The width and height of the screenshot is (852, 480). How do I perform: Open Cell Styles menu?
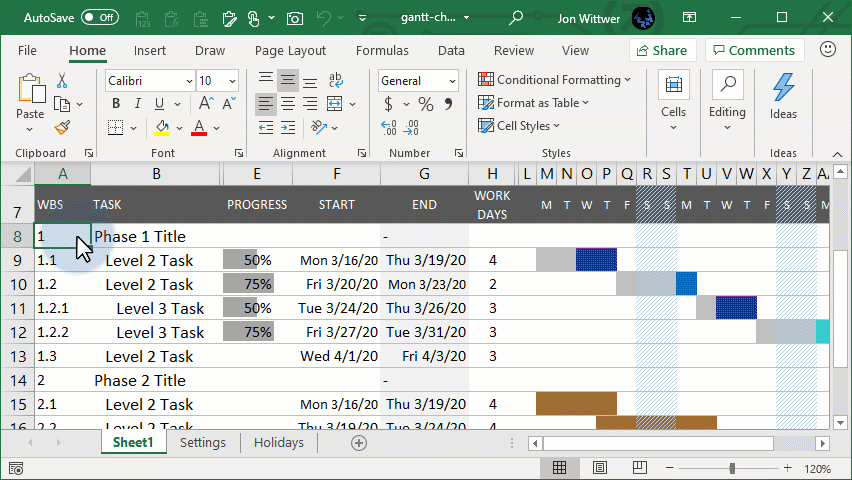click(518, 126)
